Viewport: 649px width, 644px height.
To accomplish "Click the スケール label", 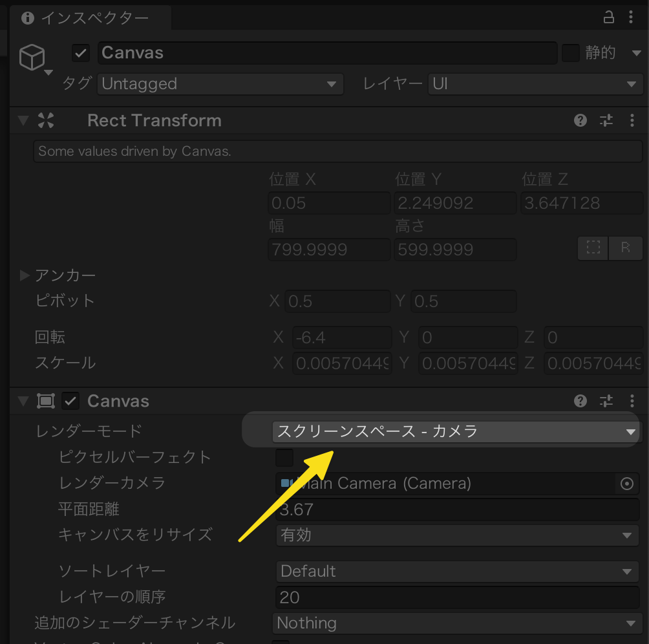I will pos(65,363).
